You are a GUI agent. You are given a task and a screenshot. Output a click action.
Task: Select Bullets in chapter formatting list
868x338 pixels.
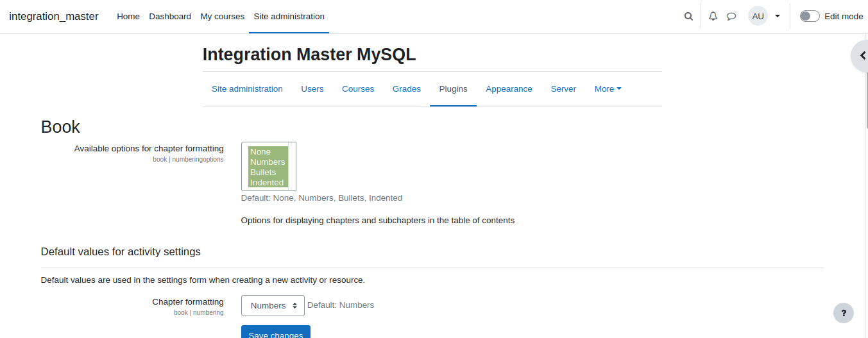(x=268, y=173)
